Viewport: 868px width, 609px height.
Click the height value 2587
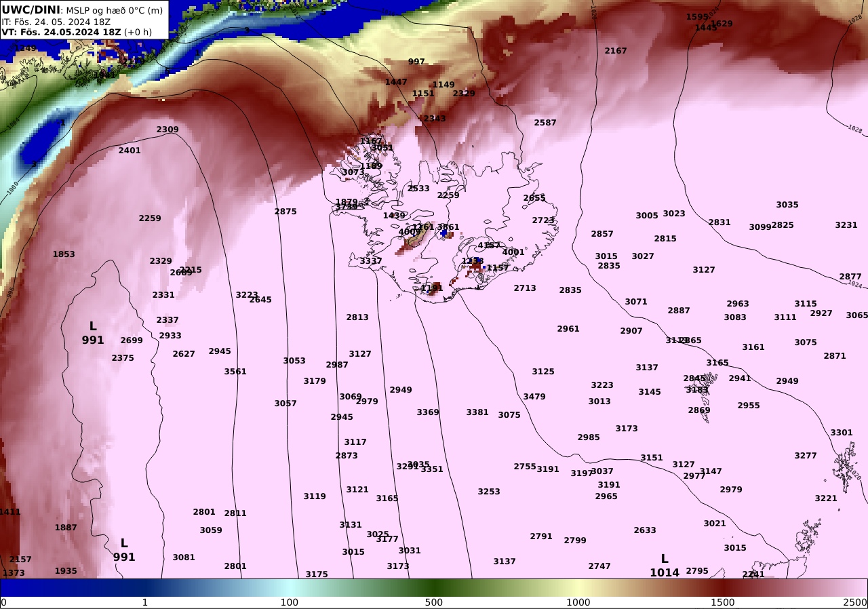545,123
